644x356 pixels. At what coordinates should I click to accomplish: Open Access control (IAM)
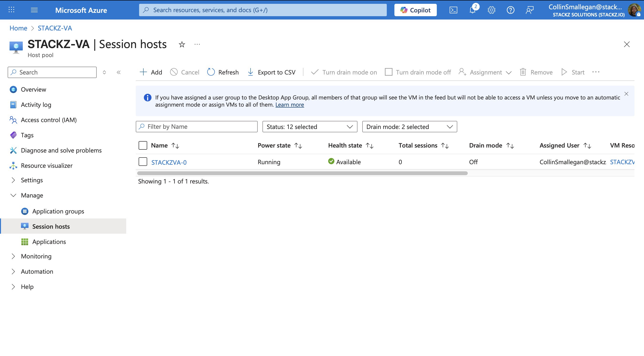49,120
